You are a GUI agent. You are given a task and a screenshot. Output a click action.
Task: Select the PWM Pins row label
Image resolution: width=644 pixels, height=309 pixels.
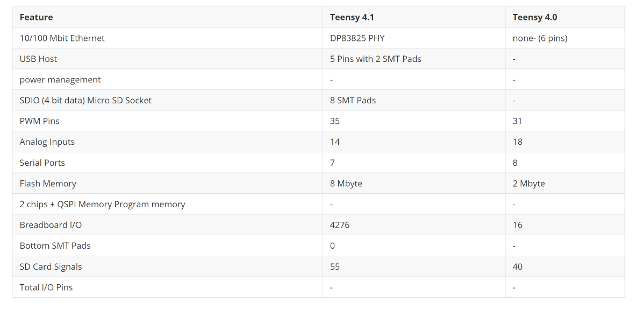click(39, 121)
